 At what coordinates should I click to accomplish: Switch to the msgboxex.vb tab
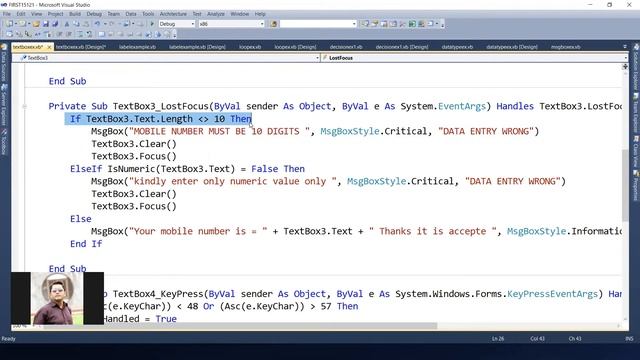(565, 47)
